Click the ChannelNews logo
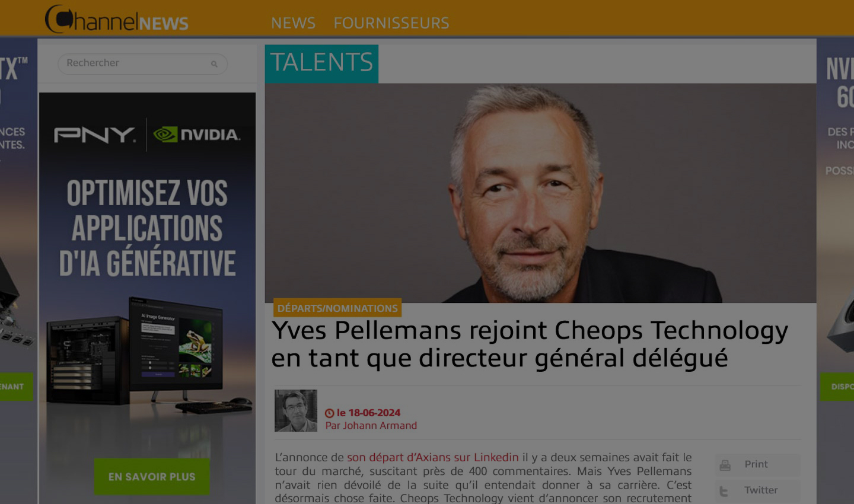Screen dimensions: 854x504 (117, 20)
